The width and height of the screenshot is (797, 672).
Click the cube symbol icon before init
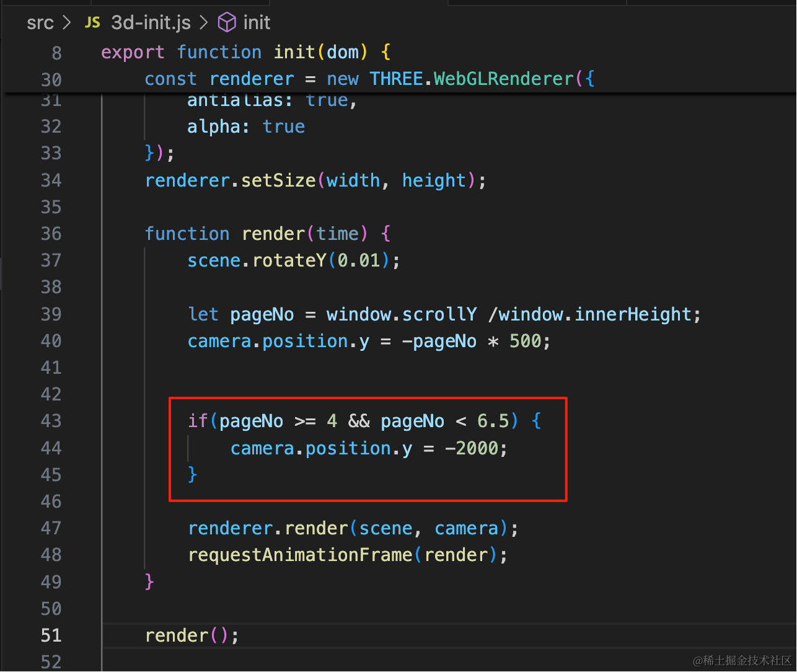(x=227, y=23)
